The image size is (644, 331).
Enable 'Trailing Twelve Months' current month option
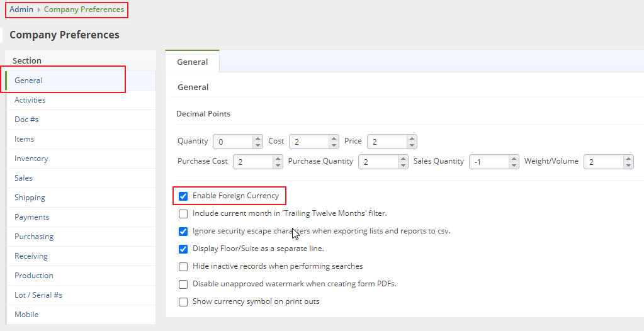pos(183,214)
